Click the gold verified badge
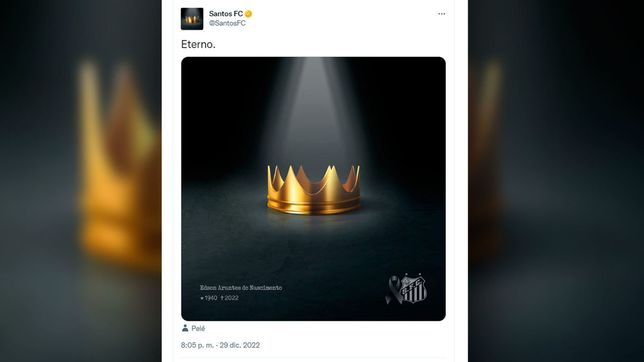Viewport: 644px width, 362px height. (249, 14)
